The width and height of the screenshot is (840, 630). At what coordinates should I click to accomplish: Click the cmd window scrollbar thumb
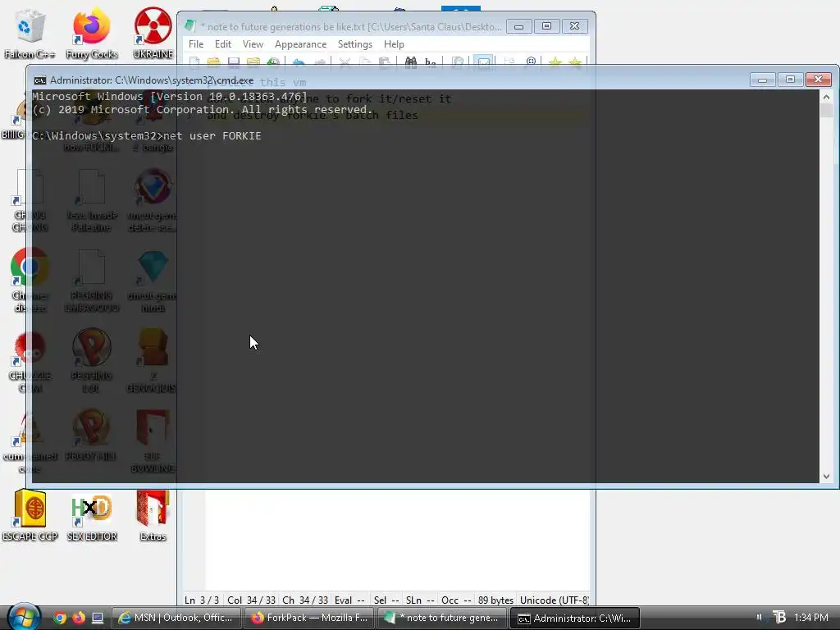click(x=826, y=111)
